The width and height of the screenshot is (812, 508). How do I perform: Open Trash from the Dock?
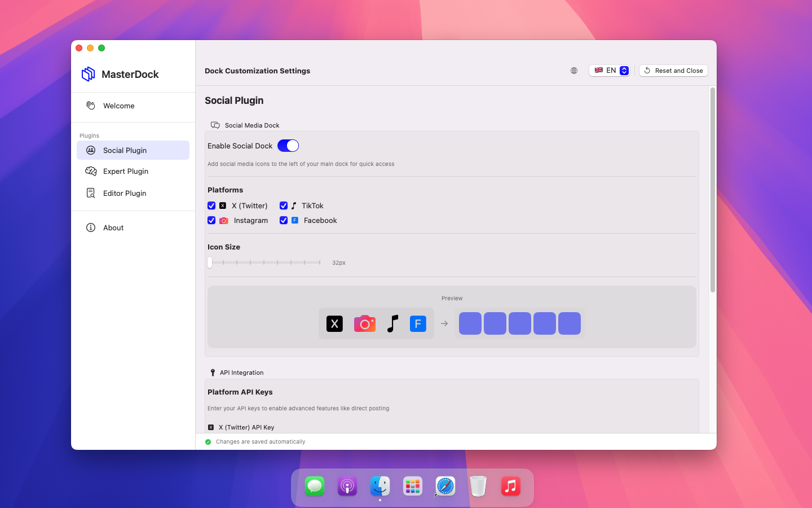pyautogui.click(x=478, y=486)
